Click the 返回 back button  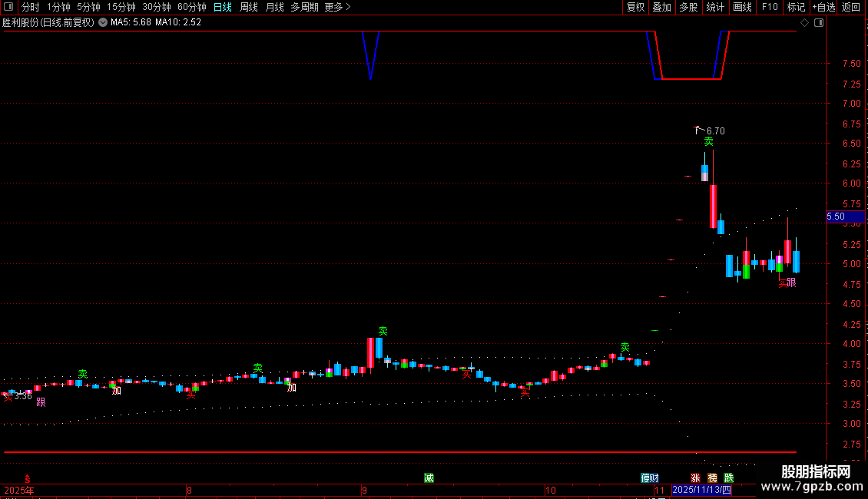click(851, 7)
